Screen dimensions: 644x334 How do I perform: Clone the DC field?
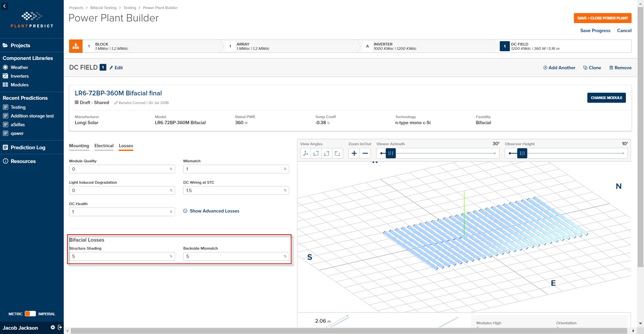pyautogui.click(x=592, y=68)
